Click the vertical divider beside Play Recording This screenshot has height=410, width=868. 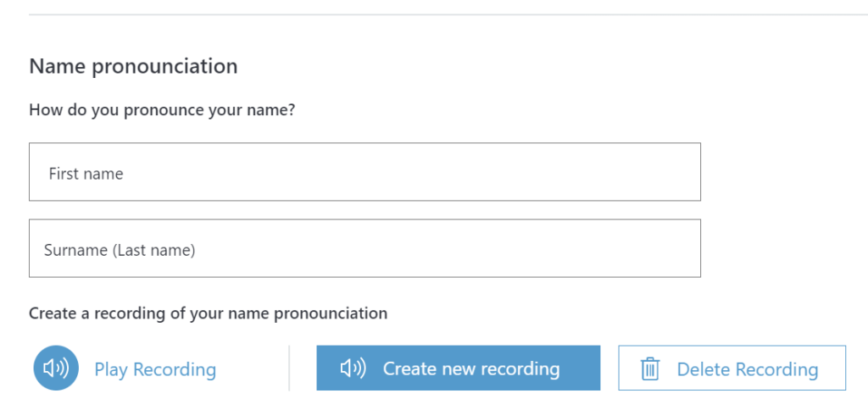289,368
